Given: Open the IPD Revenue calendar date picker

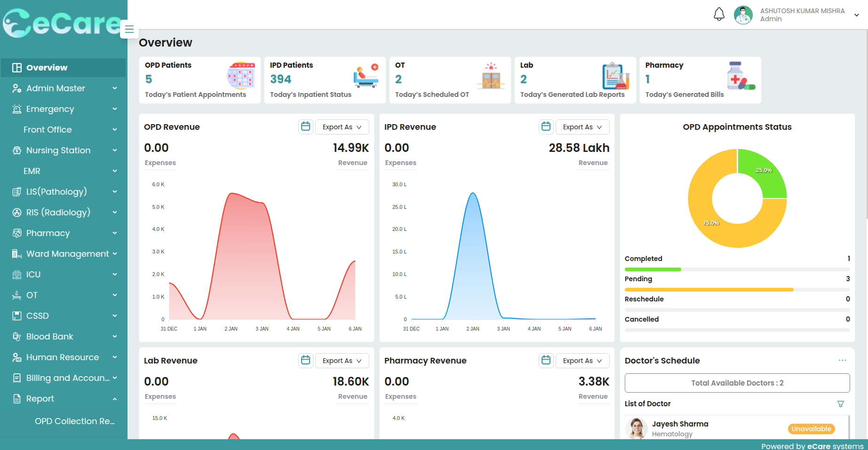Looking at the screenshot, I should tap(546, 126).
